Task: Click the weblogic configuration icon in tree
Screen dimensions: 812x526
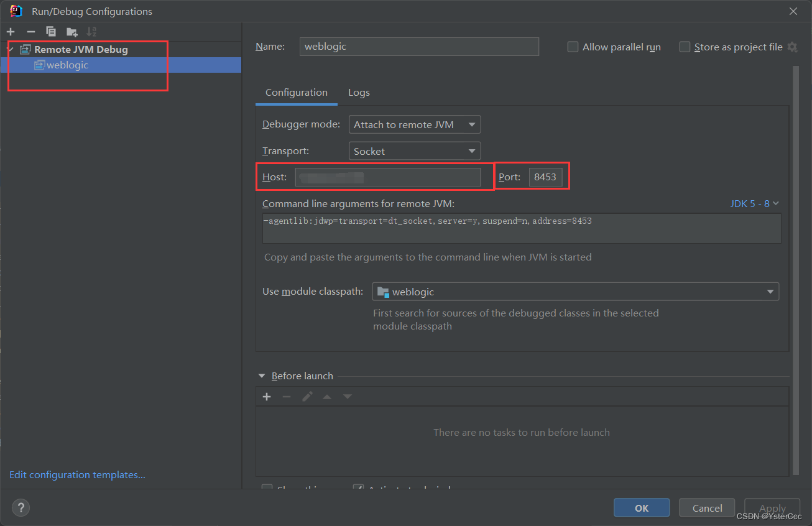Action: point(40,65)
